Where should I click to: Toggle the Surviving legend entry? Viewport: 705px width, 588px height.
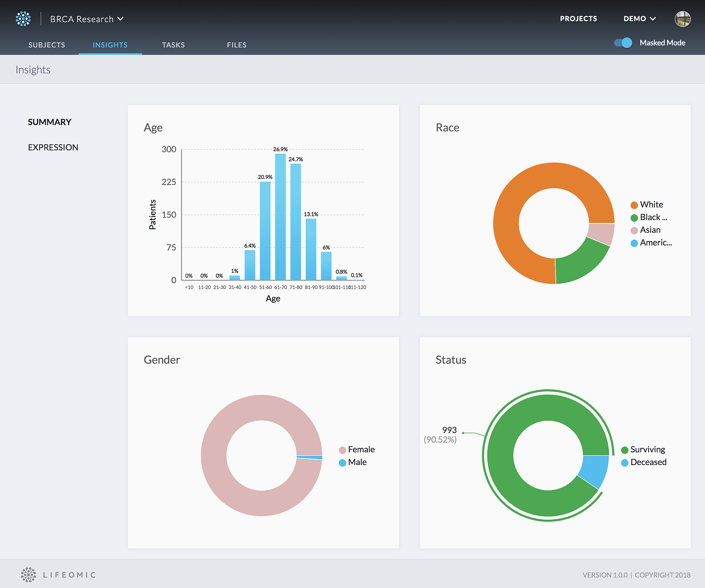click(x=643, y=450)
